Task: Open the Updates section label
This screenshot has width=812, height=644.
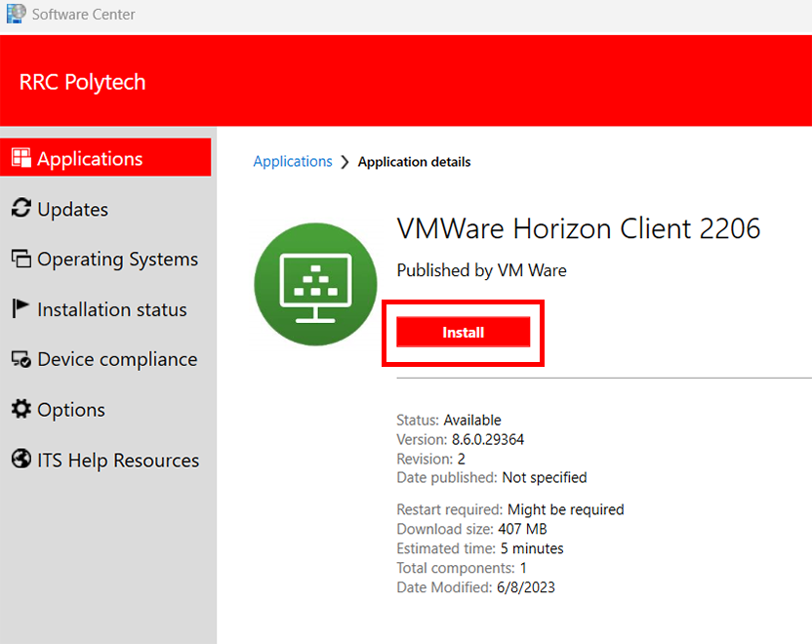Action: (72, 209)
